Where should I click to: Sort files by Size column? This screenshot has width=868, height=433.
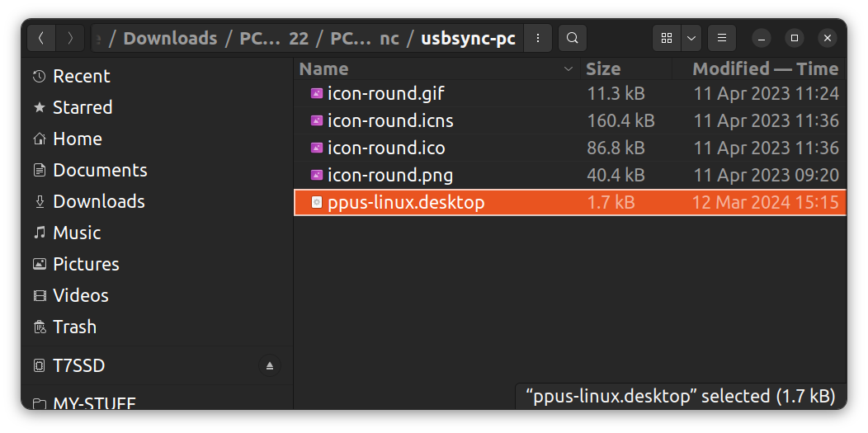pos(603,68)
